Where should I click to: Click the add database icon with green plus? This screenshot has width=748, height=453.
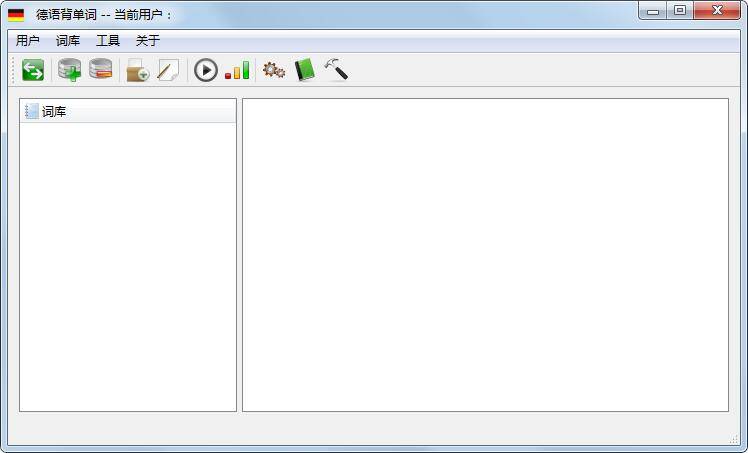pos(69,70)
